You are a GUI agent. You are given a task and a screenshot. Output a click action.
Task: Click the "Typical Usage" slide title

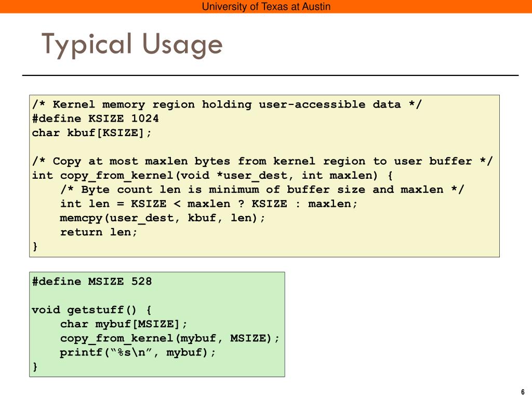[132, 44]
